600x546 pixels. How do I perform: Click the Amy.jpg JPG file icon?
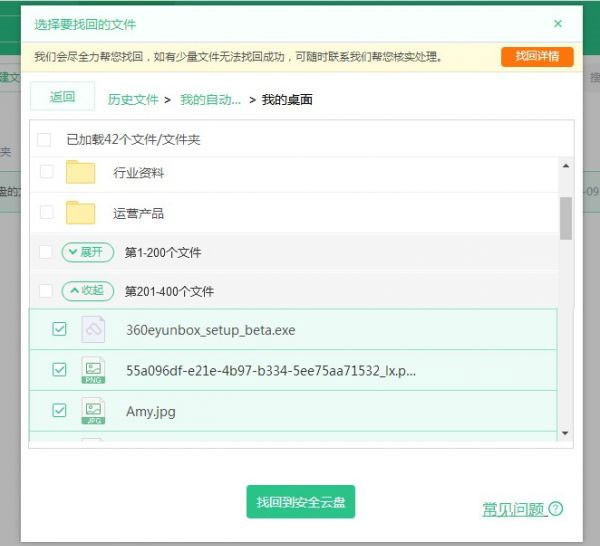point(93,411)
